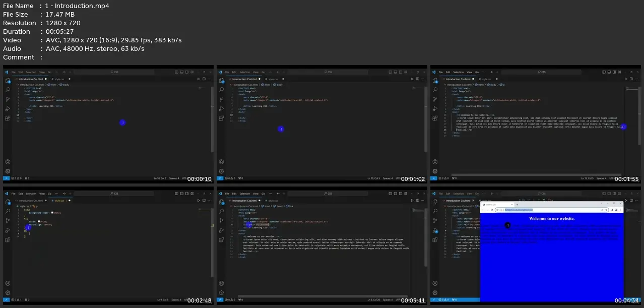This screenshot has height=308, width=644.
Task: Open editor More Actions ellipsis in 00:00:10 thumbnail
Action: pos(209,79)
